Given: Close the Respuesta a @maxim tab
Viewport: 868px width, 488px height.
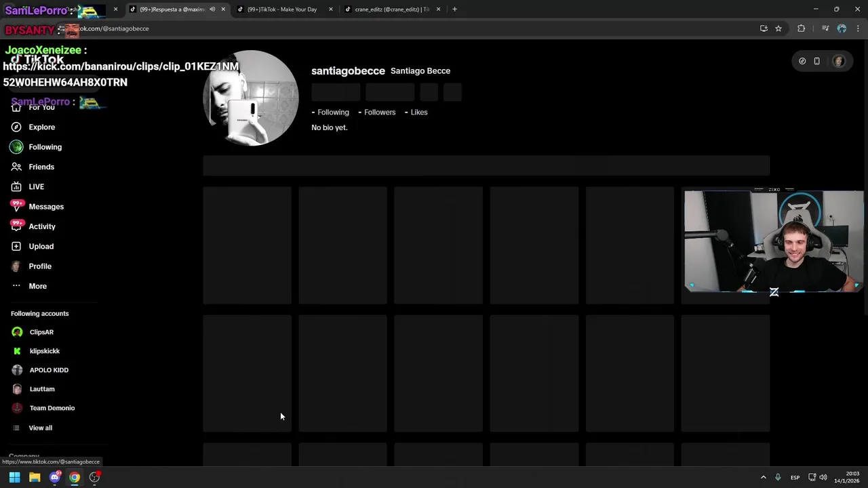Looking at the screenshot, I should (223, 9).
